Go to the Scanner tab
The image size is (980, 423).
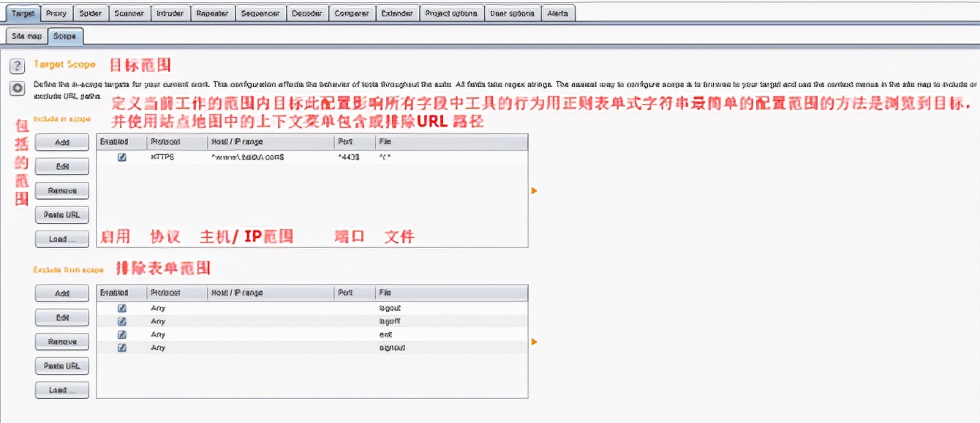point(129,13)
